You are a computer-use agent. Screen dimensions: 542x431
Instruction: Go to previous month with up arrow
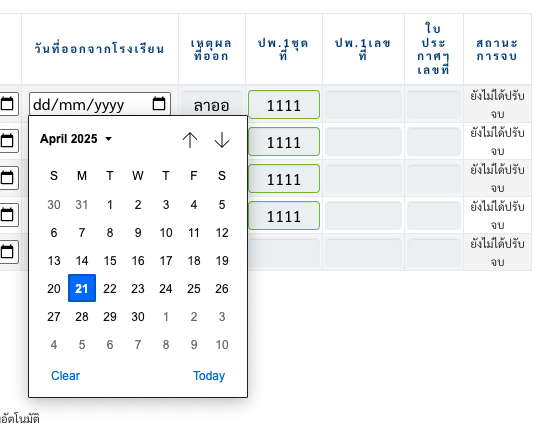(190, 140)
